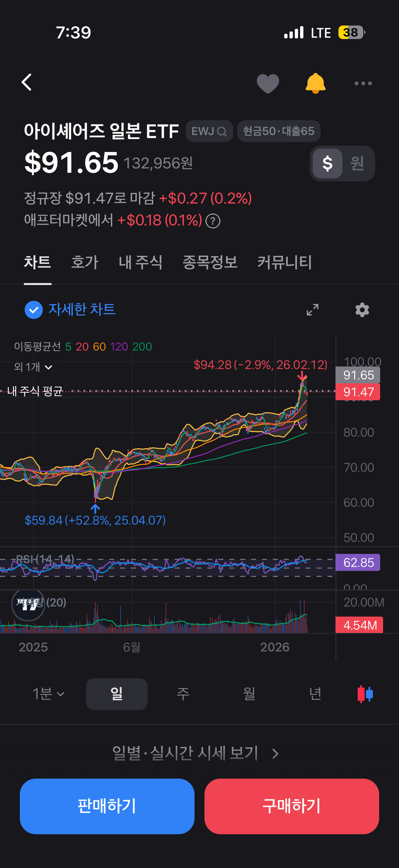Image resolution: width=399 pixels, height=868 pixels.
Task: Open chart settings gear
Action: 362,310
